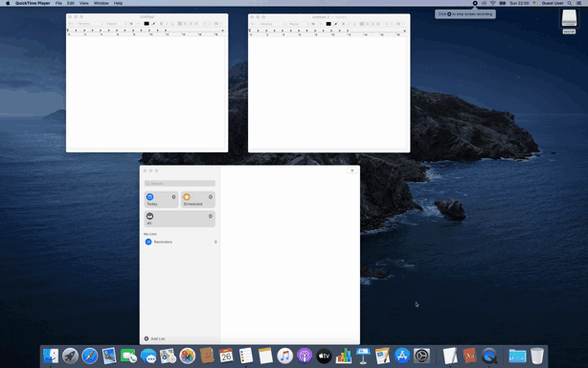The width and height of the screenshot is (588, 368).
Task: Add a new reminder with plus button
Action: point(351,171)
